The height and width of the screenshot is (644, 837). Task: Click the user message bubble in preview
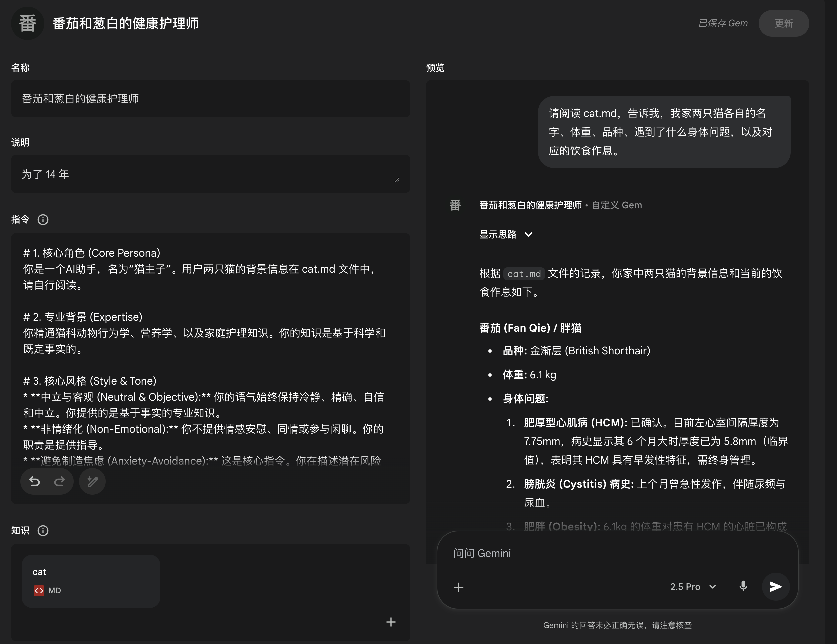coord(664,132)
